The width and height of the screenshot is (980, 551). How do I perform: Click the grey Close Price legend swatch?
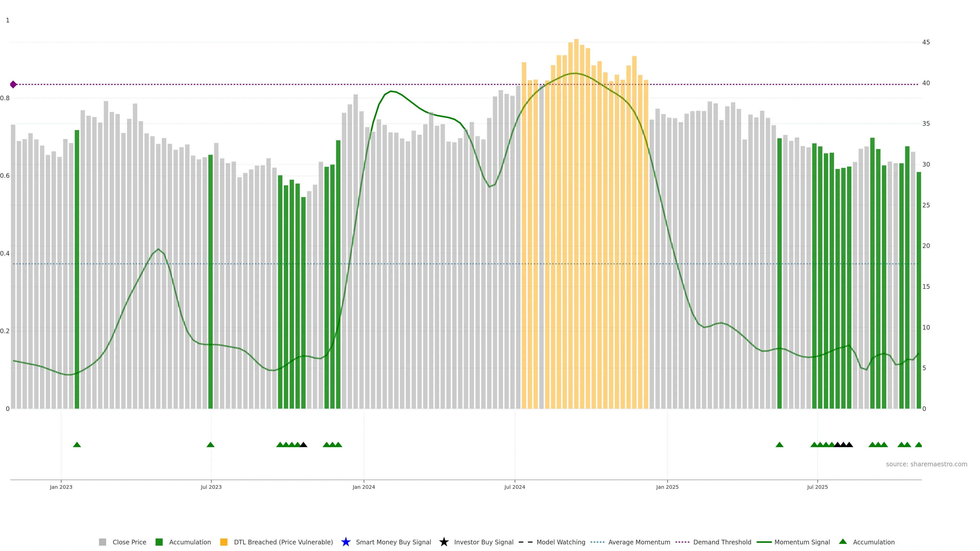[102, 542]
